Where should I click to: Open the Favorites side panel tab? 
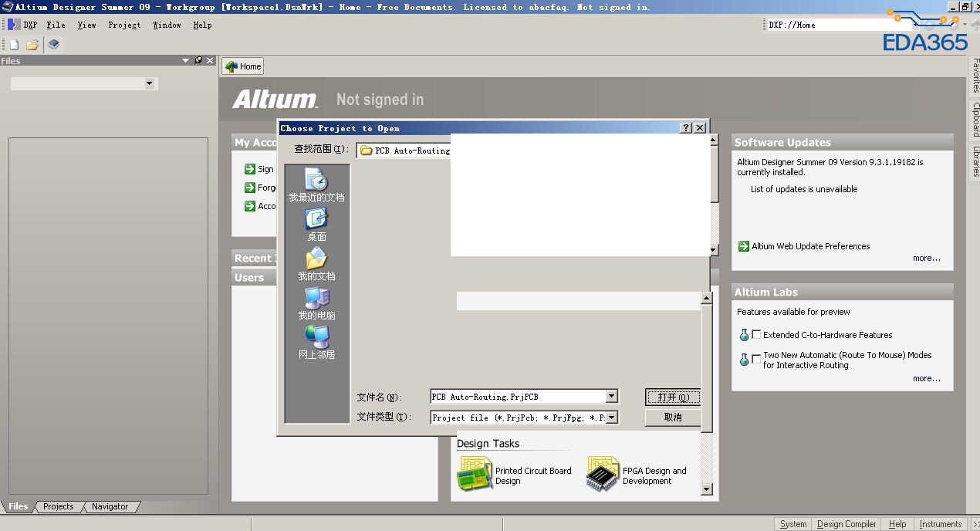tap(975, 76)
